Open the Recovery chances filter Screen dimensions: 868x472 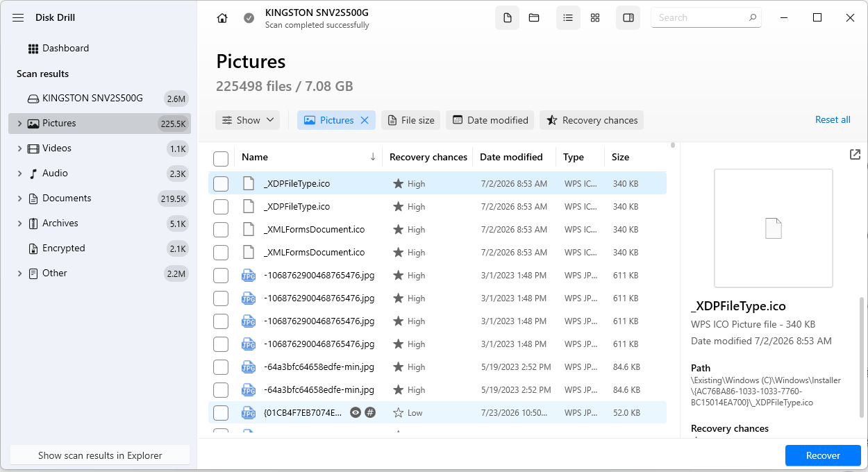coord(592,120)
